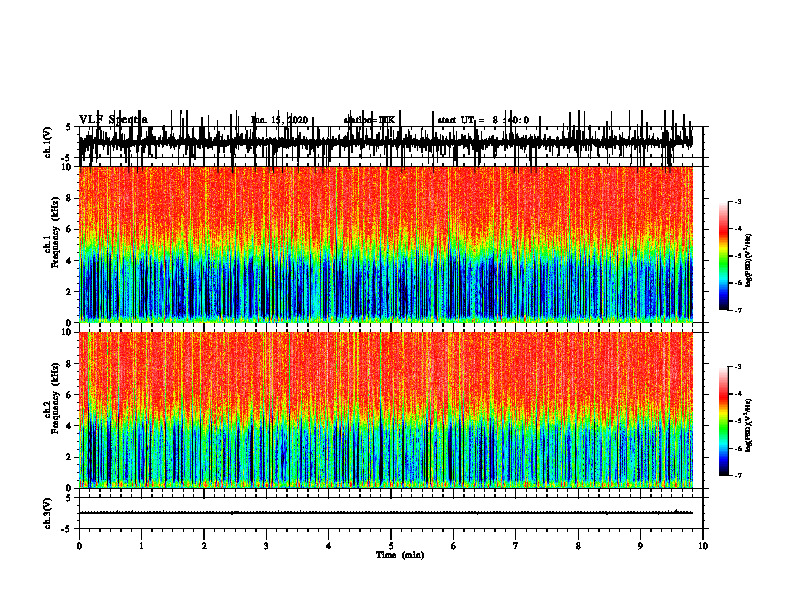Image resolution: width=792 pixels, height=612 pixels.
Task: Click the ch.3(V) axis label
Action: (x=48, y=513)
